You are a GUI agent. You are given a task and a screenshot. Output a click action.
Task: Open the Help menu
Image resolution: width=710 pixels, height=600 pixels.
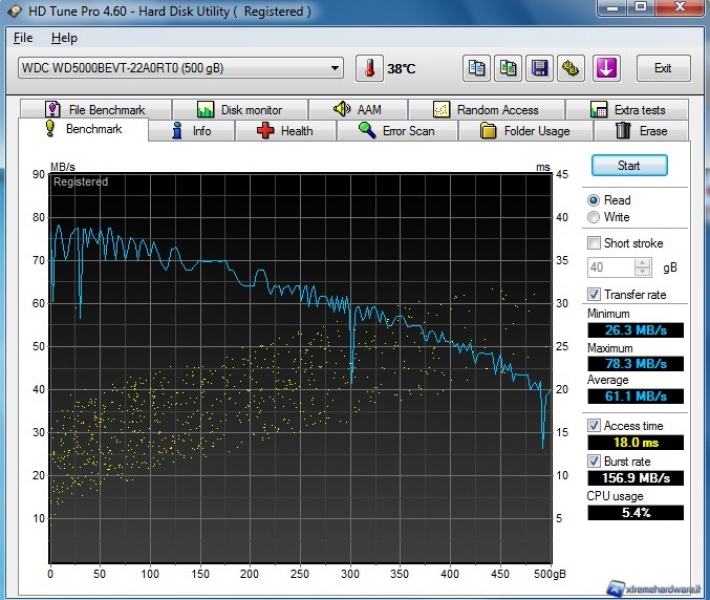(64, 38)
